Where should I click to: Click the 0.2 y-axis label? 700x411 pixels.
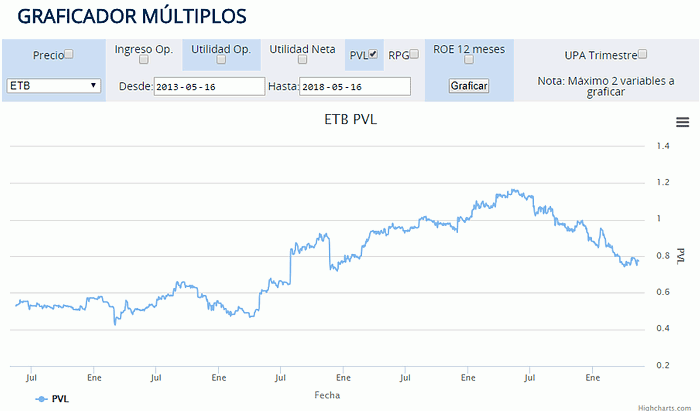tap(663, 365)
